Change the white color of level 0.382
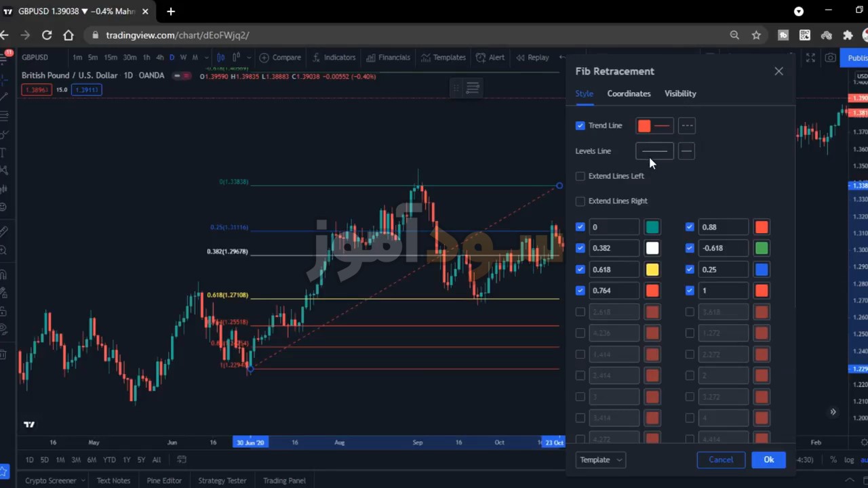This screenshot has height=488, width=868. tap(652, 248)
